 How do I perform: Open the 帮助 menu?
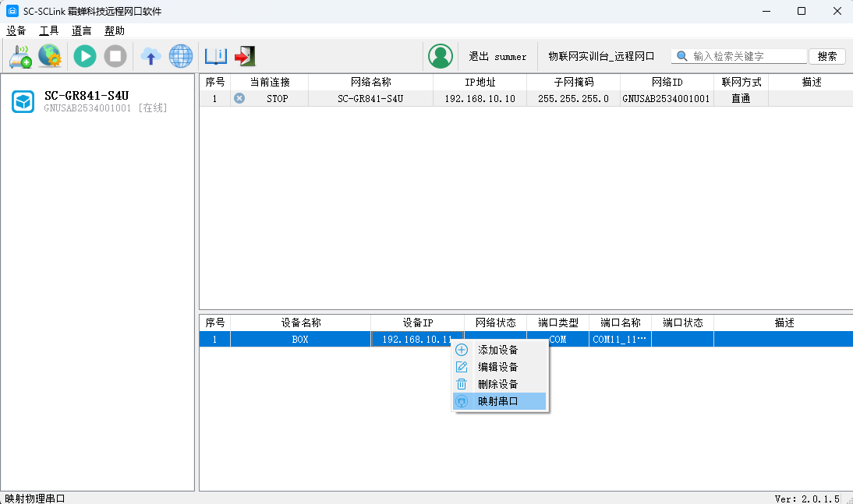(115, 31)
